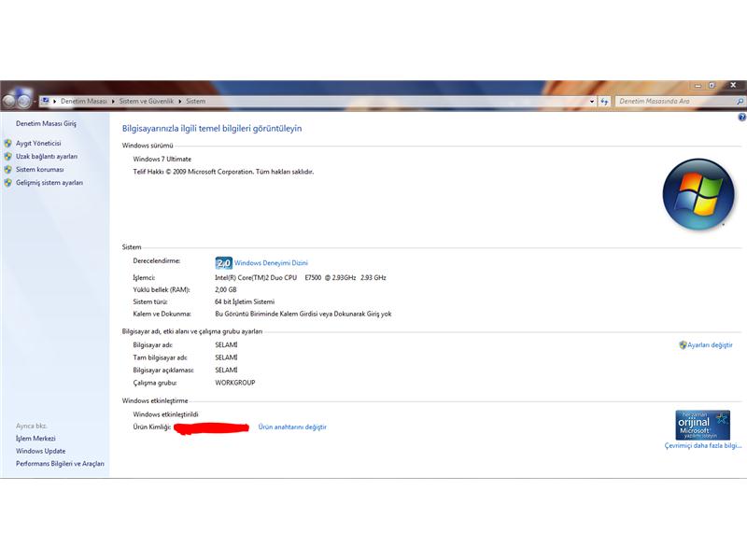Viewport: 747px width, 560px height.
Task: Minimize the System window
Action: 698,86
